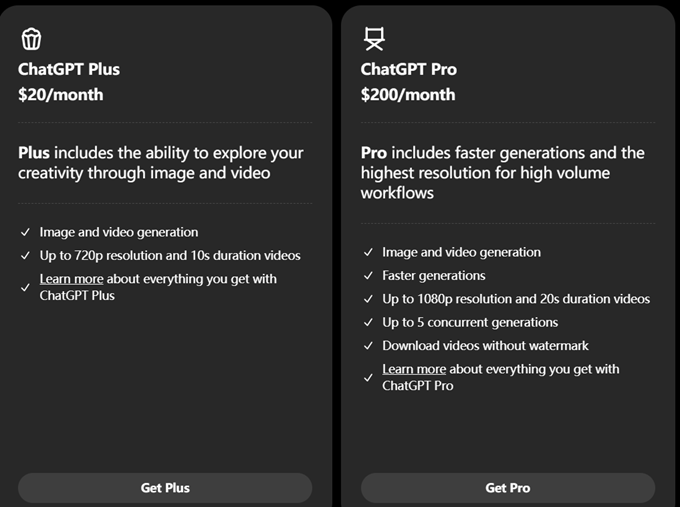Click the popcorn icon above ChatGPT Plus

tap(31, 39)
